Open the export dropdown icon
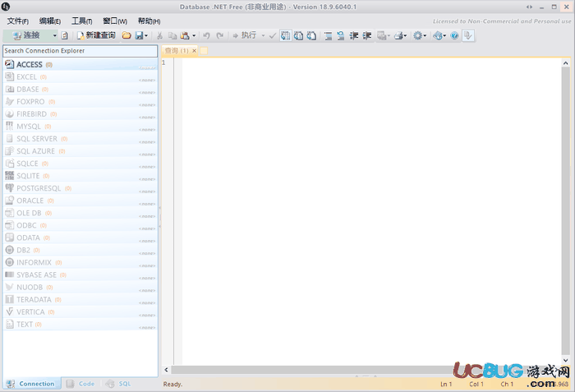This screenshot has height=392, width=575. 384,35
